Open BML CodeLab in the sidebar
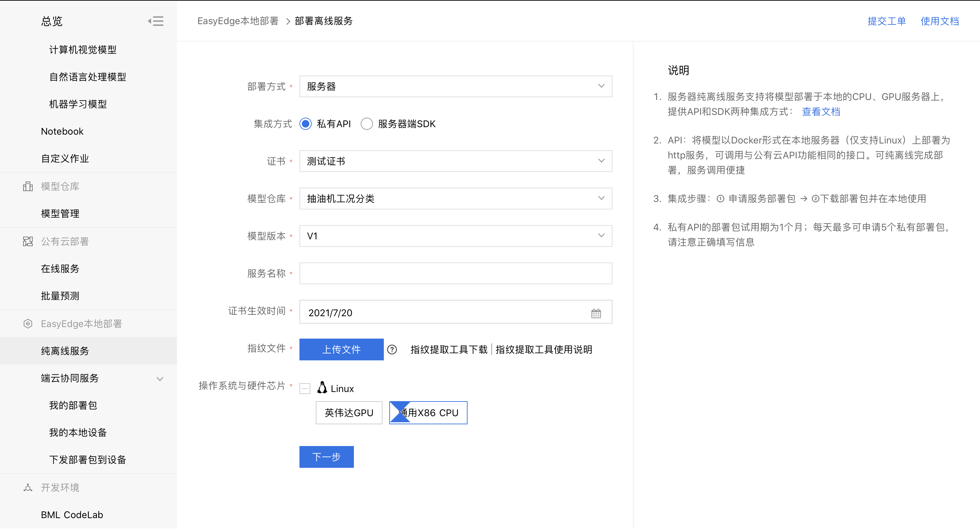This screenshot has height=529, width=980. 72,515
